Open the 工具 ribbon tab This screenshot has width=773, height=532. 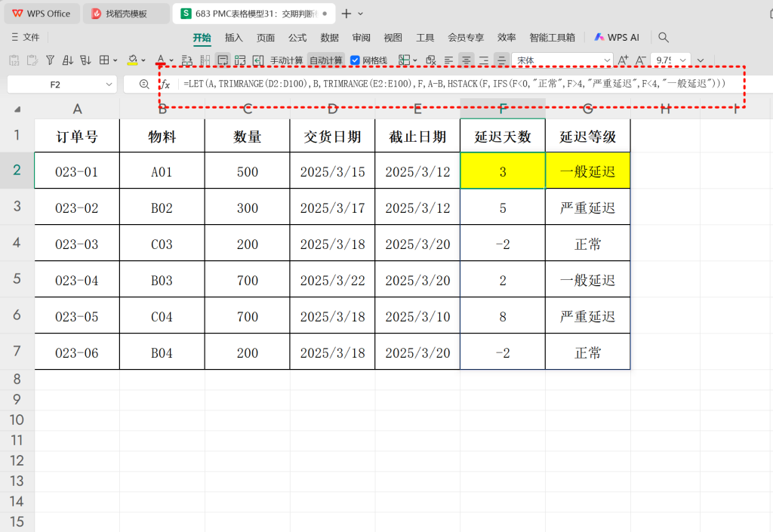pos(425,38)
